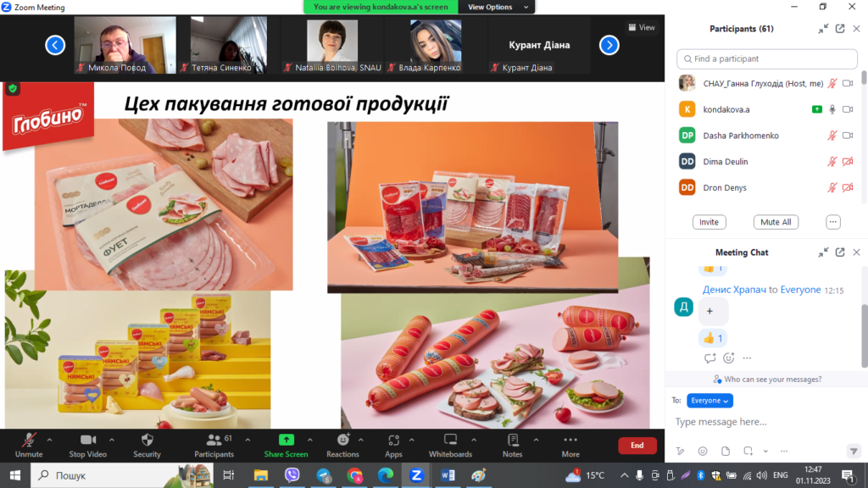Image resolution: width=868 pixels, height=488 pixels.
Task: Pop out the Participants panel
Action: (x=840, y=29)
